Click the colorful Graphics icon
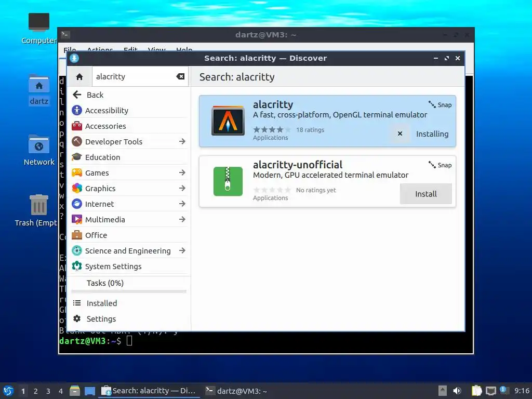Image resolution: width=532 pixels, height=399 pixels. point(77,188)
